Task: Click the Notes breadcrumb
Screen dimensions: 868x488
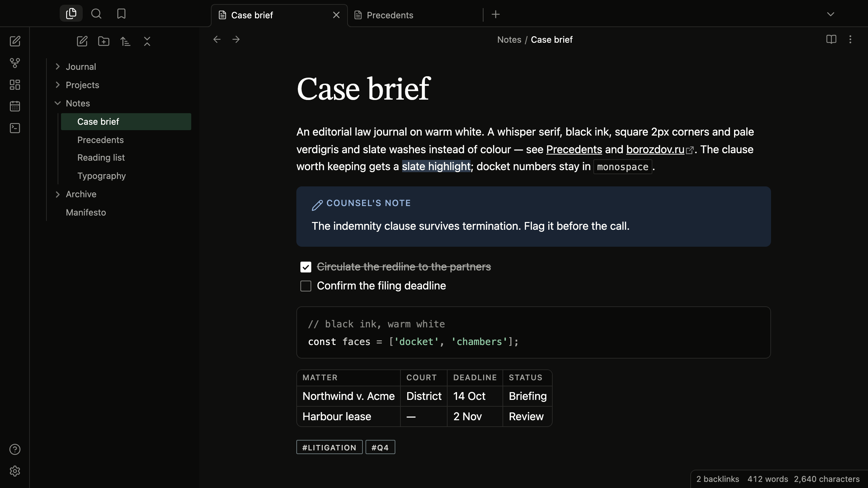Action: point(509,40)
